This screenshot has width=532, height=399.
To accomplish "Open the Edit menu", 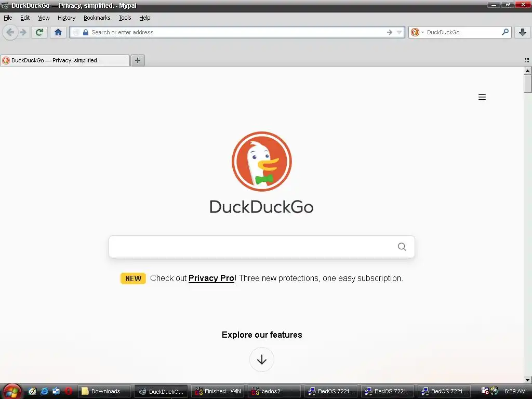I will tap(25, 18).
